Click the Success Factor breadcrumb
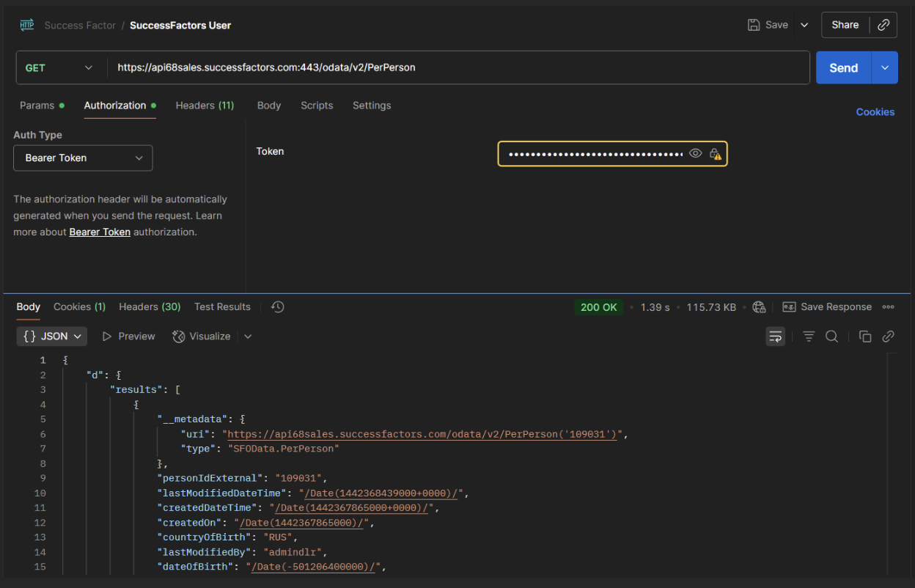This screenshot has height=588, width=915. pos(80,25)
